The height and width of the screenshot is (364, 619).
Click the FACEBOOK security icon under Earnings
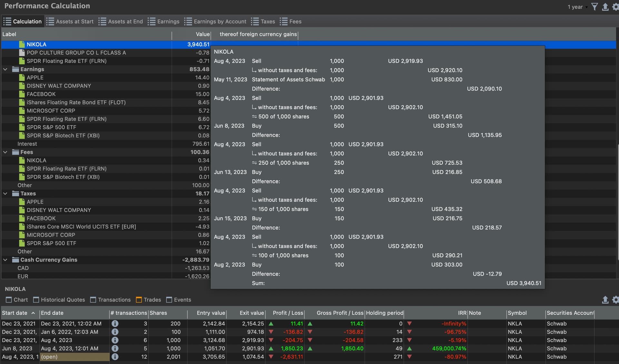(x=22, y=94)
